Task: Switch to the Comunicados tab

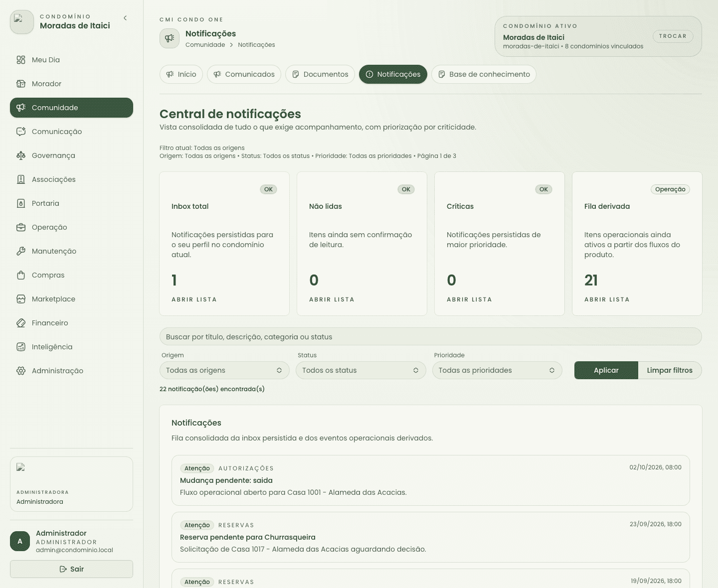Action: click(x=244, y=74)
